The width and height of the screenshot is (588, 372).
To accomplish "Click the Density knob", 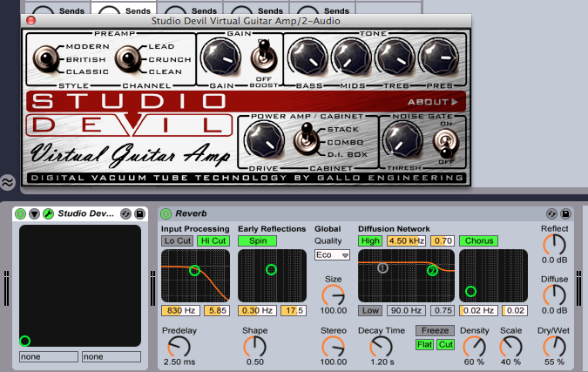I will coord(474,347).
